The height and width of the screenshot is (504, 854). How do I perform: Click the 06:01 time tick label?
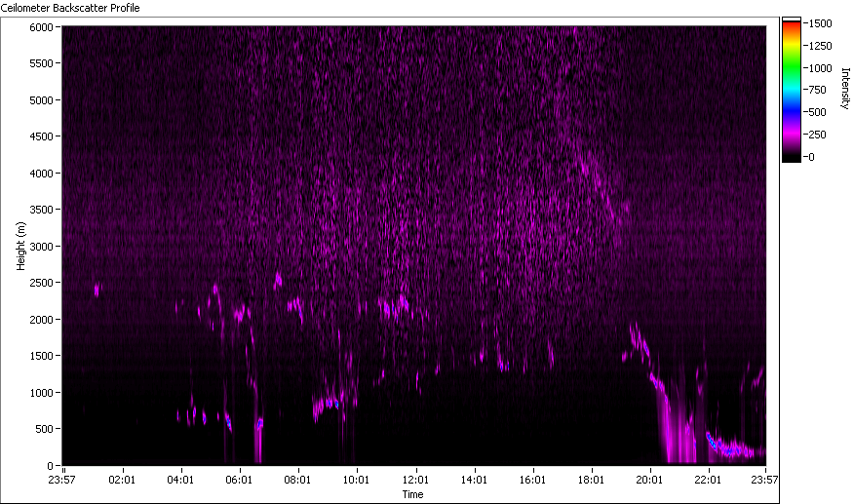click(239, 480)
